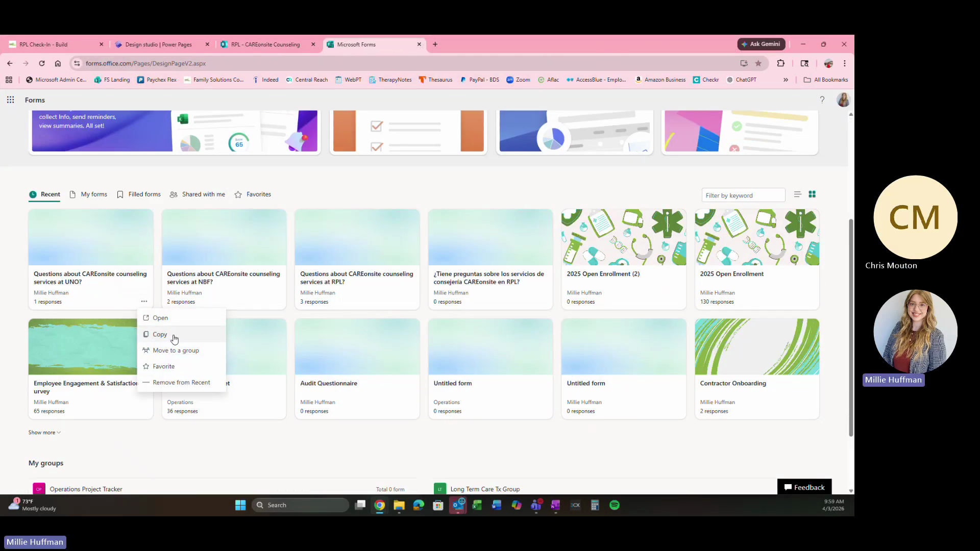Open OneNote from the taskbar
The height and width of the screenshot is (551, 980).
[555, 505]
